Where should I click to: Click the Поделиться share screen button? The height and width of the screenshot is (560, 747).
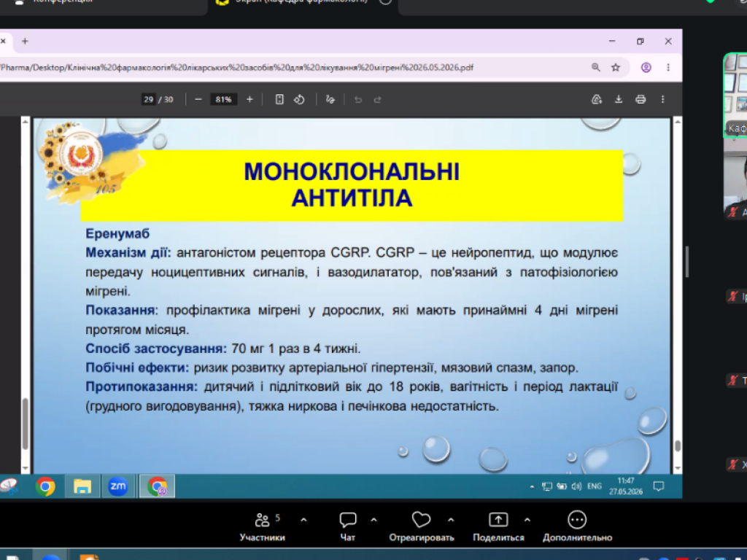[498, 526]
